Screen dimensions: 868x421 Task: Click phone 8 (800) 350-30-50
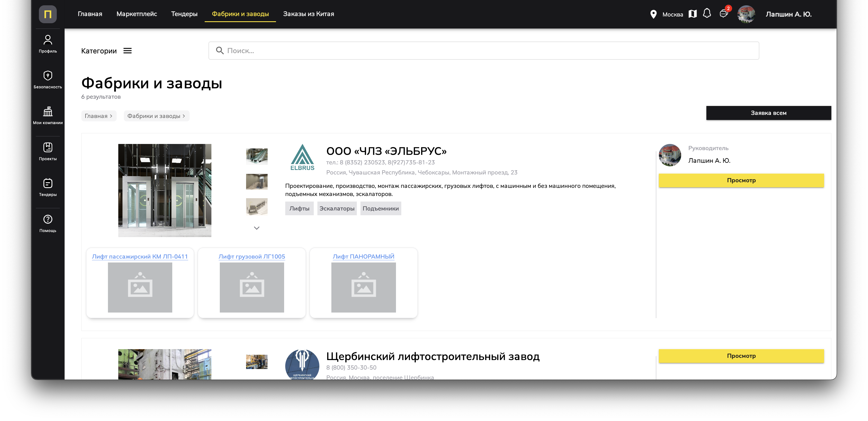click(352, 368)
